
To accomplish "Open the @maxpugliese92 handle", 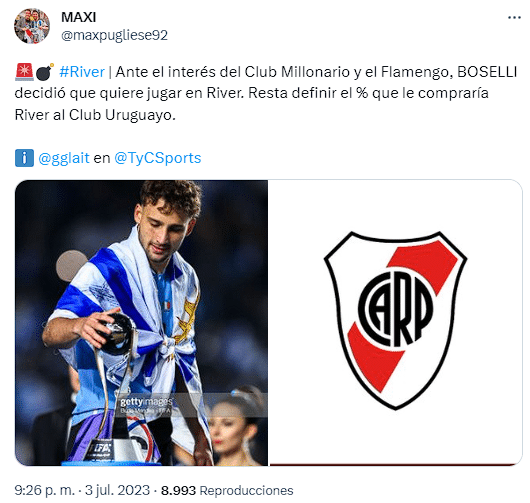I will [114, 35].
